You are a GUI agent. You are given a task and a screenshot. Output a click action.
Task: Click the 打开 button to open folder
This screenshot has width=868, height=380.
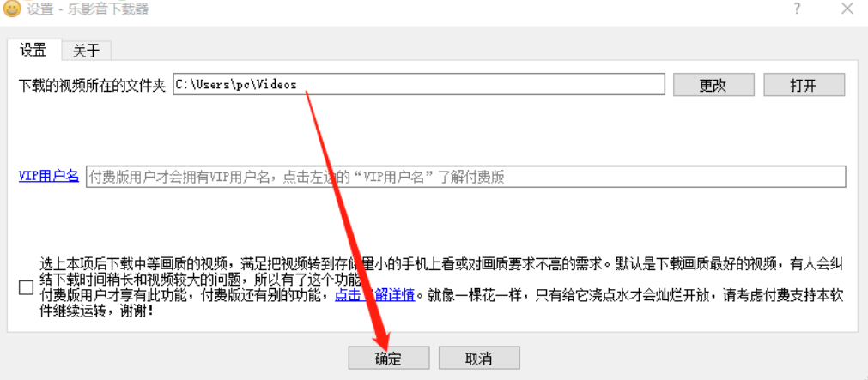[804, 85]
